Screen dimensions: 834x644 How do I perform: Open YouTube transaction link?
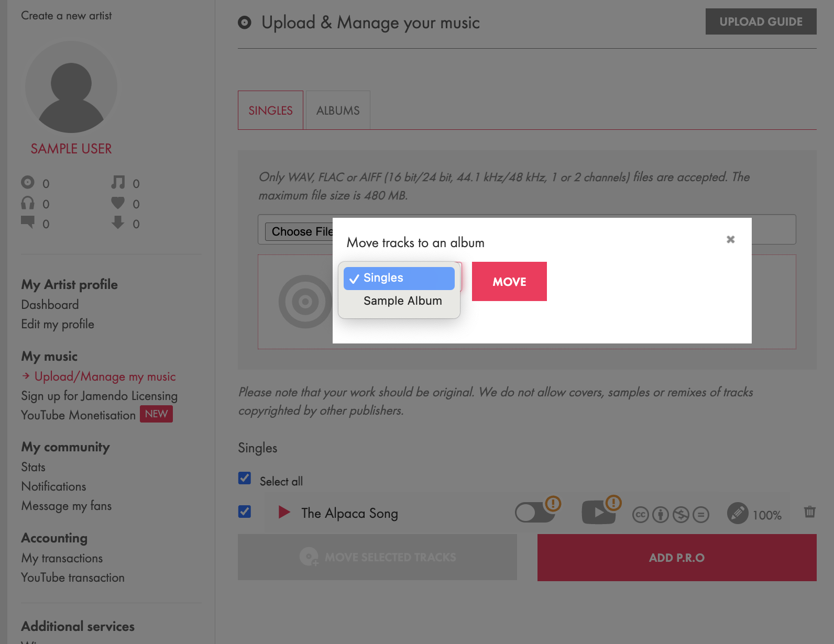click(73, 578)
